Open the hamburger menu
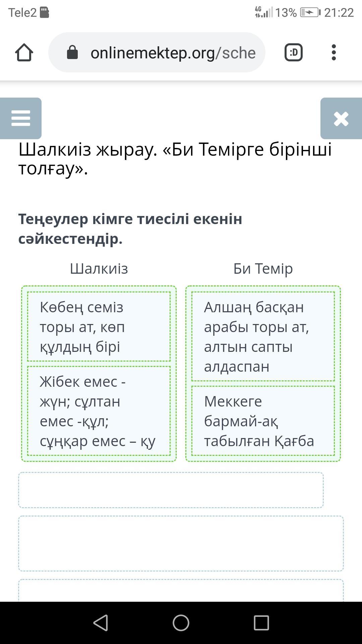The image size is (362, 644). coord(21,118)
